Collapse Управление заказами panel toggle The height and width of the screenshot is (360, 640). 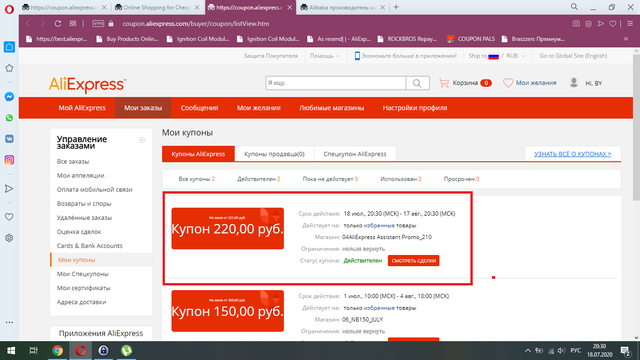pos(142,140)
